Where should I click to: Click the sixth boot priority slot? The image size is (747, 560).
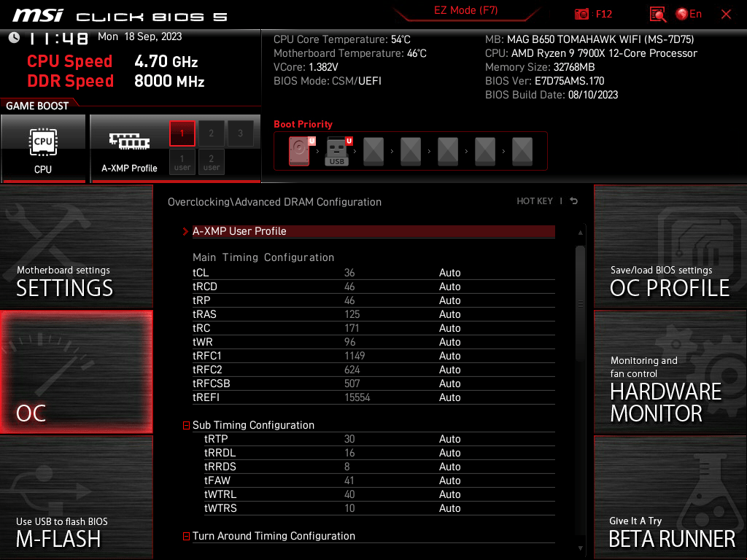(485, 151)
